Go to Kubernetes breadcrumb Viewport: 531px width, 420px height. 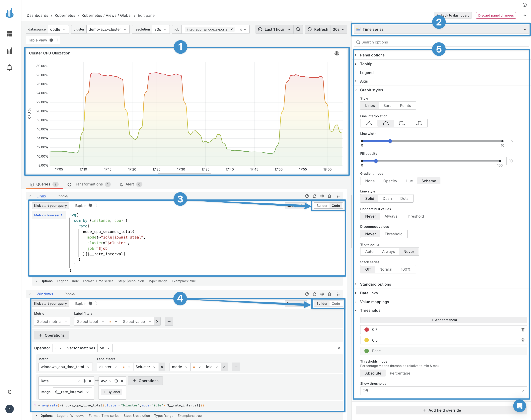[65, 16]
